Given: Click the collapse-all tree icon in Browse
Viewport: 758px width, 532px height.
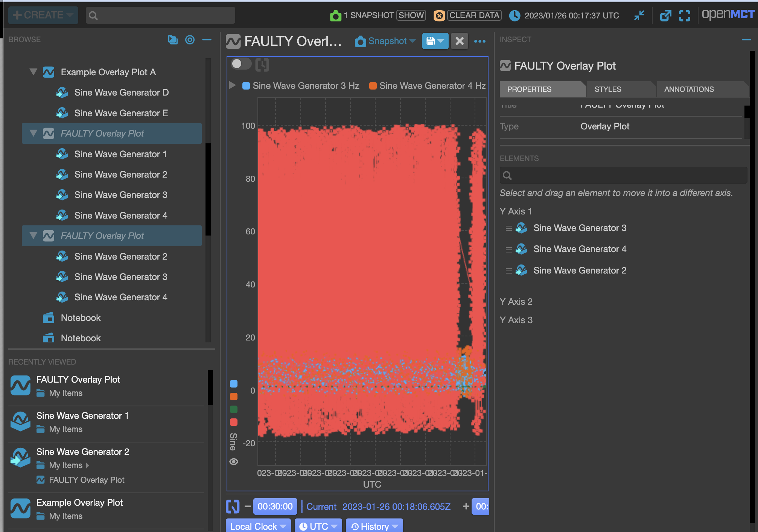Looking at the screenshot, I should point(172,40).
